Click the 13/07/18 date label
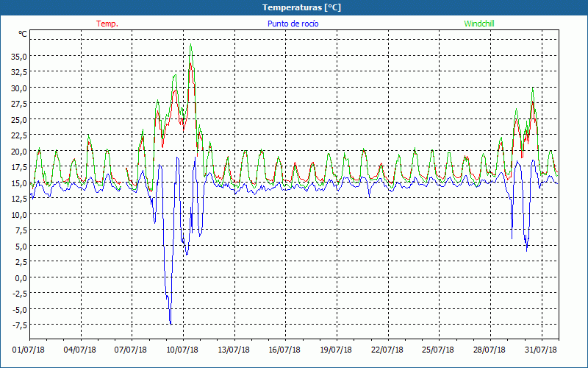 (234, 350)
